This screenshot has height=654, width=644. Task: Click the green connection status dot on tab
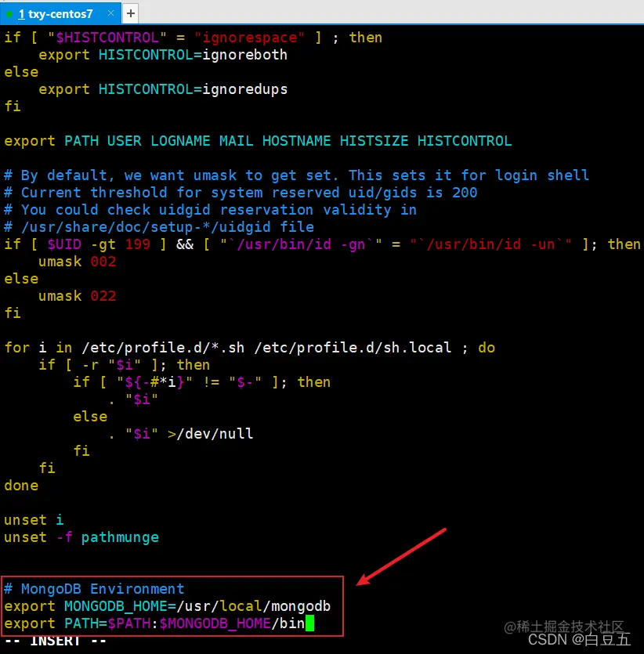9,14
